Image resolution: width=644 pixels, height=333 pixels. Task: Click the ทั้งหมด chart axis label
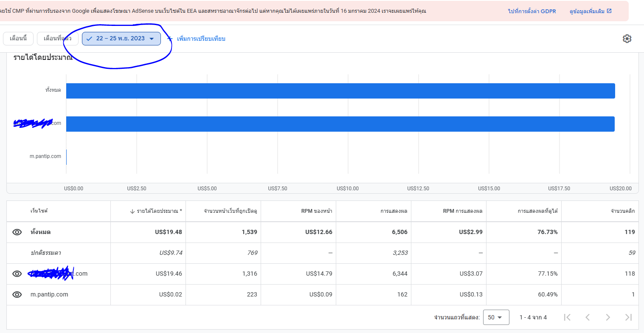[x=53, y=90]
